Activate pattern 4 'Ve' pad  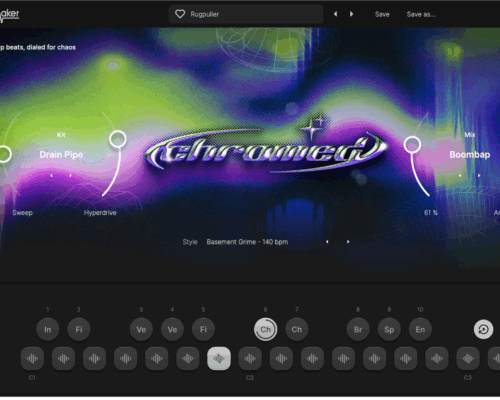pyautogui.click(x=172, y=329)
